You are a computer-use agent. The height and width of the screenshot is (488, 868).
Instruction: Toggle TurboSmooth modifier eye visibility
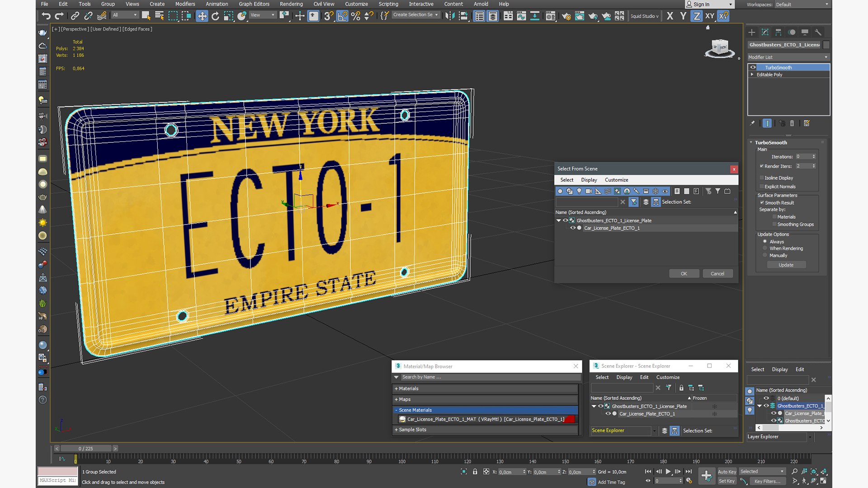(753, 67)
